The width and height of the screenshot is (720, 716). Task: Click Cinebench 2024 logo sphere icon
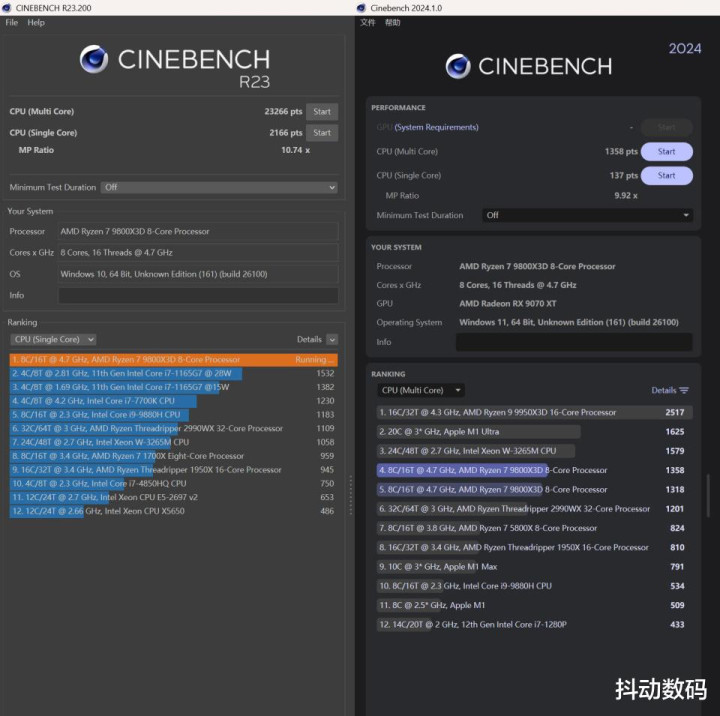(458, 67)
